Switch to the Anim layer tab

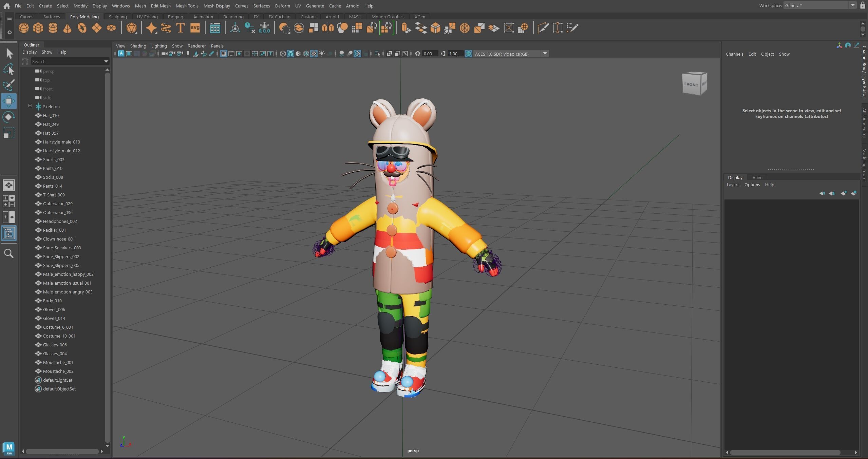pos(757,177)
